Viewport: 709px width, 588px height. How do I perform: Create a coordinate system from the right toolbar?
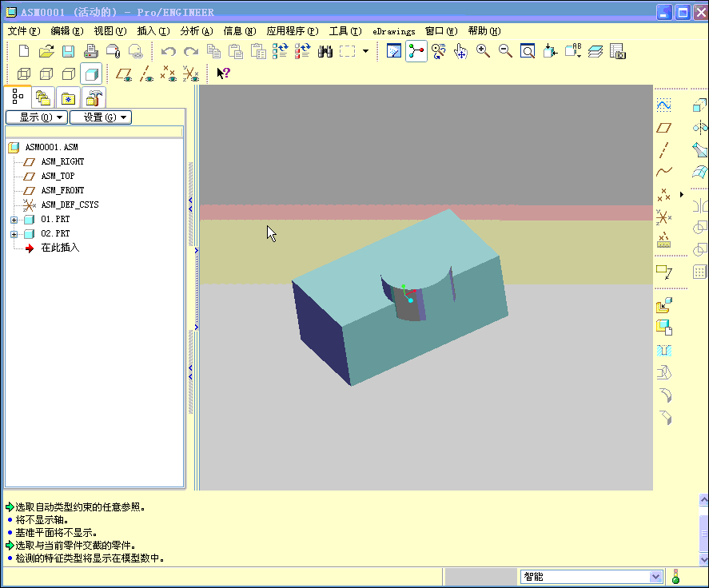pyautogui.click(x=663, y=217)
